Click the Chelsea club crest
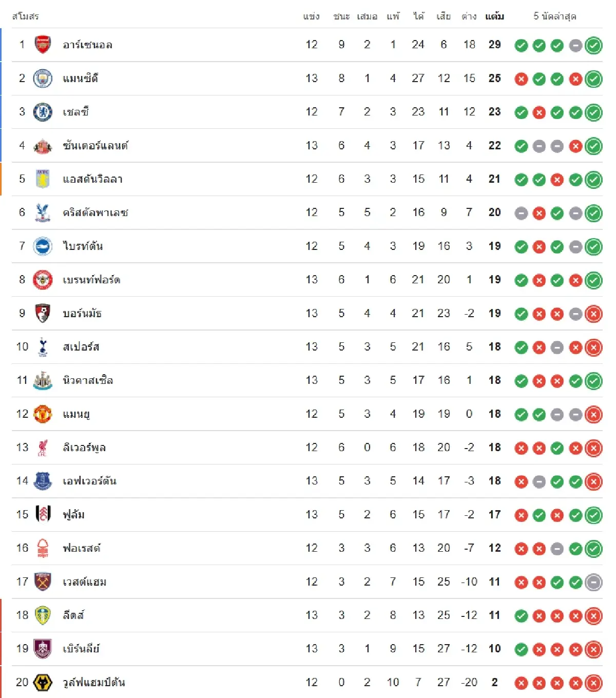Screen dimensions: 616x698 (43, 112)
